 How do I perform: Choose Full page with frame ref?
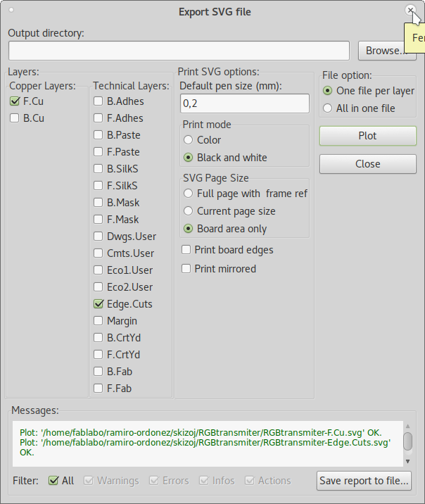[x=189, y=194]
